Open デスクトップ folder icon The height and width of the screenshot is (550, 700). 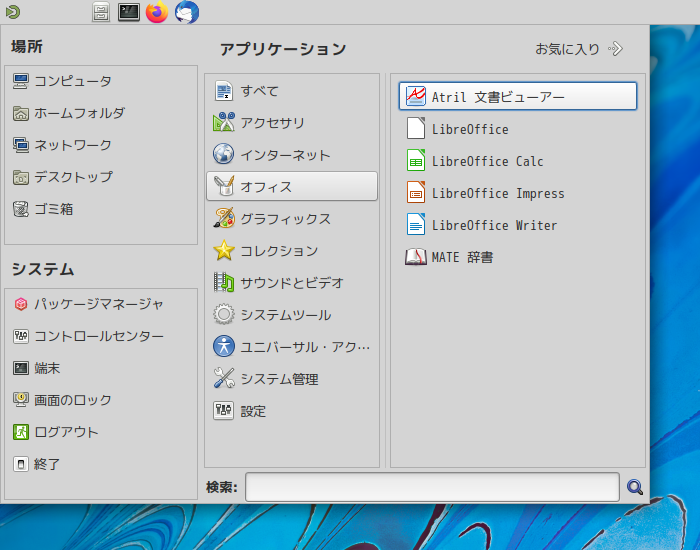click(x=21, y=177)
